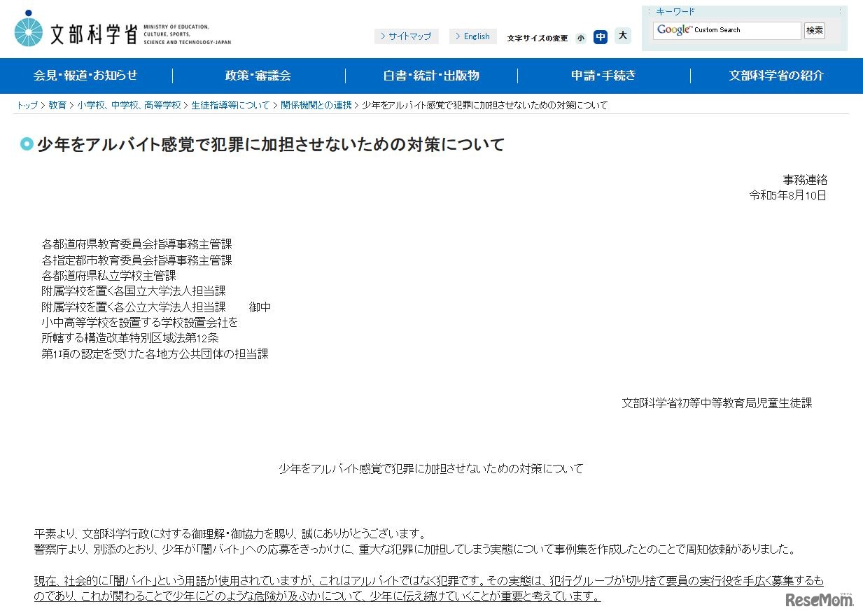Select the 小 small text size icon

(x=581, y=37)
